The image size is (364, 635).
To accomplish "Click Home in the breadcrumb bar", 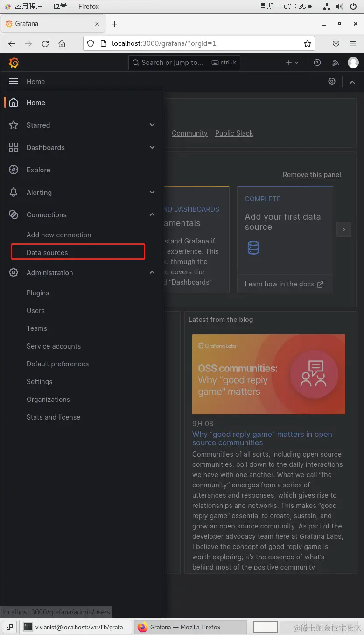I will [35, 82].
